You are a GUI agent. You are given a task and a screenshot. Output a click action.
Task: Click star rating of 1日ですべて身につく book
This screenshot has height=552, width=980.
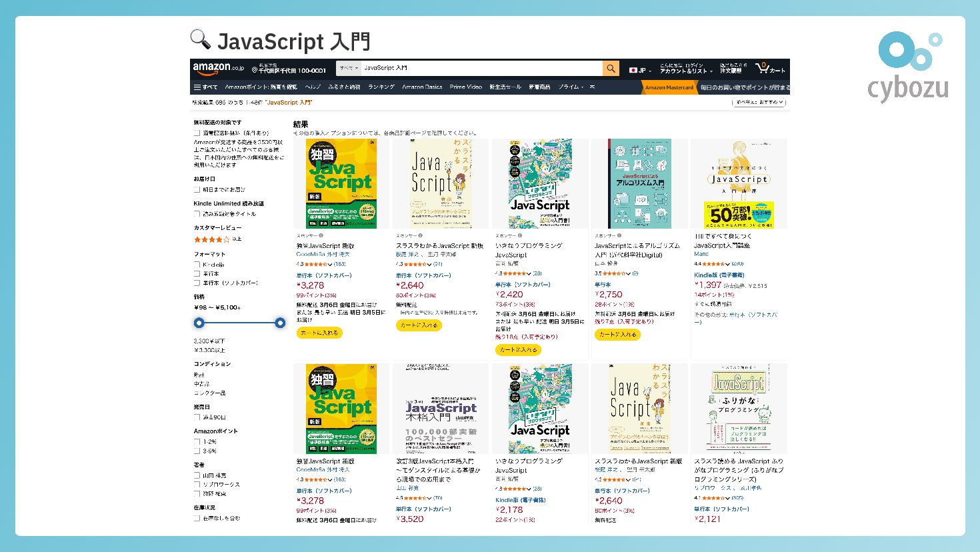point(713,264)
